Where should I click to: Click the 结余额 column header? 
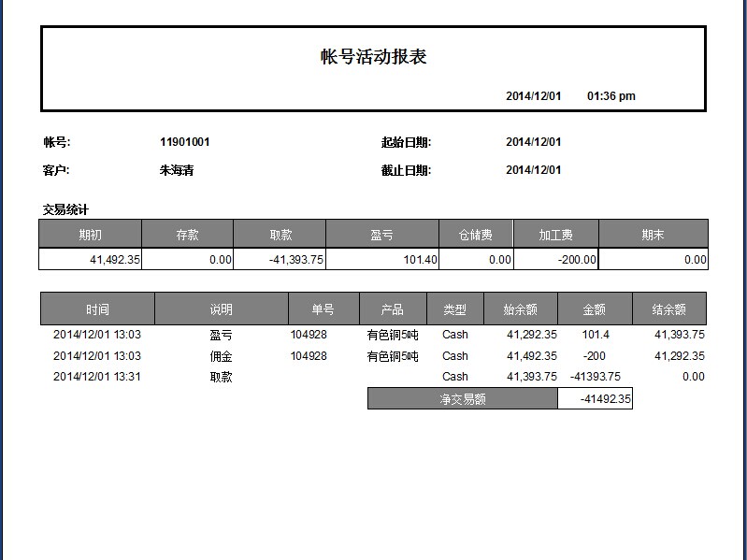pyautogui.click(x=668, y=309)
